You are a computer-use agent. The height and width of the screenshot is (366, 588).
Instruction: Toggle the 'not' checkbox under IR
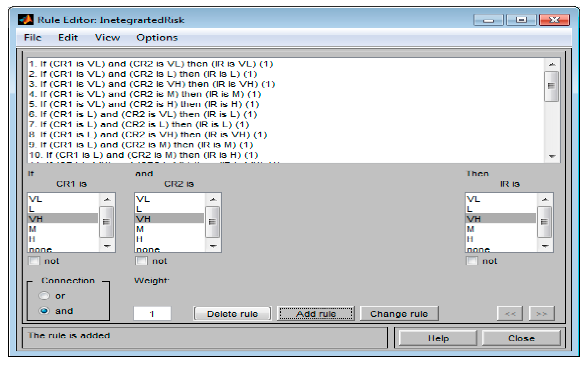click(x=472, y=261)
